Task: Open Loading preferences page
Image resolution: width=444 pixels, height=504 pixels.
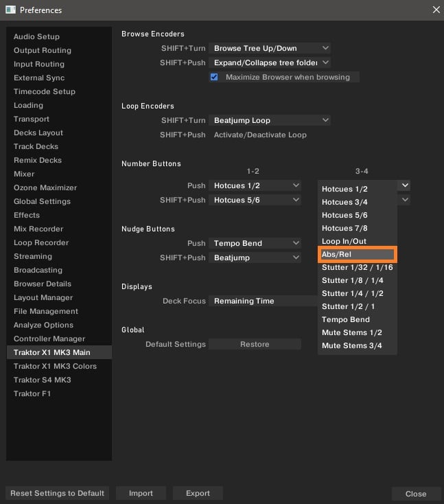Action: click(59, 106)
